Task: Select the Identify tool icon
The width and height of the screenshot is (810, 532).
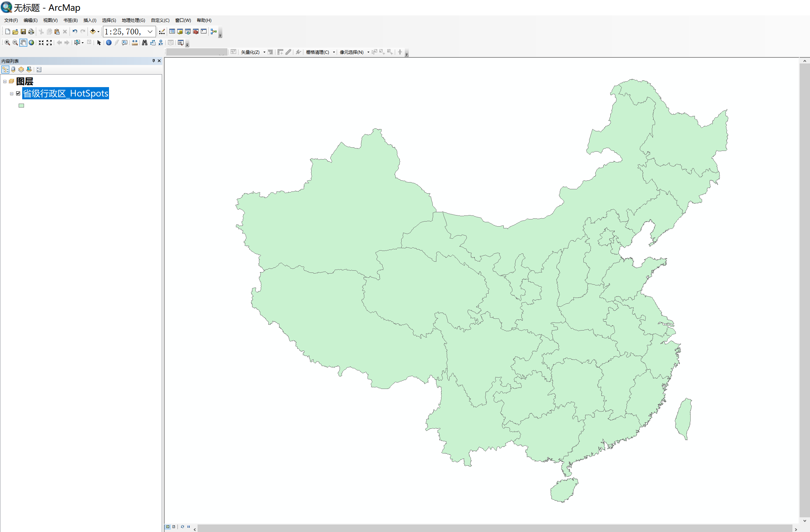Action: 109,43
